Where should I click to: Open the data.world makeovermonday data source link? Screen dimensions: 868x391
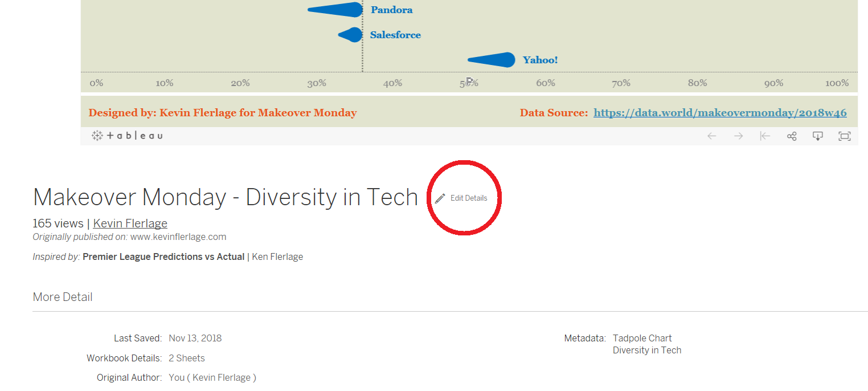pyautogui.click(x=720, y=113)
